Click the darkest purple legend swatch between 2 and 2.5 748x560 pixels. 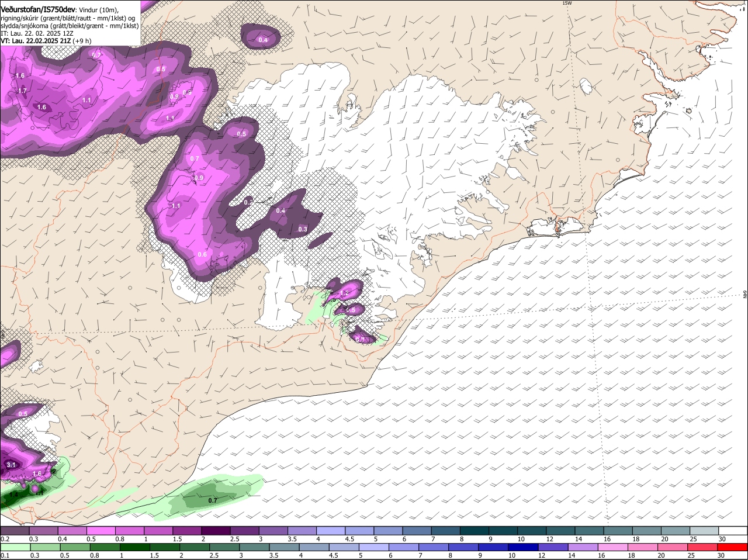pyautogui.click(x=216, y=531)
